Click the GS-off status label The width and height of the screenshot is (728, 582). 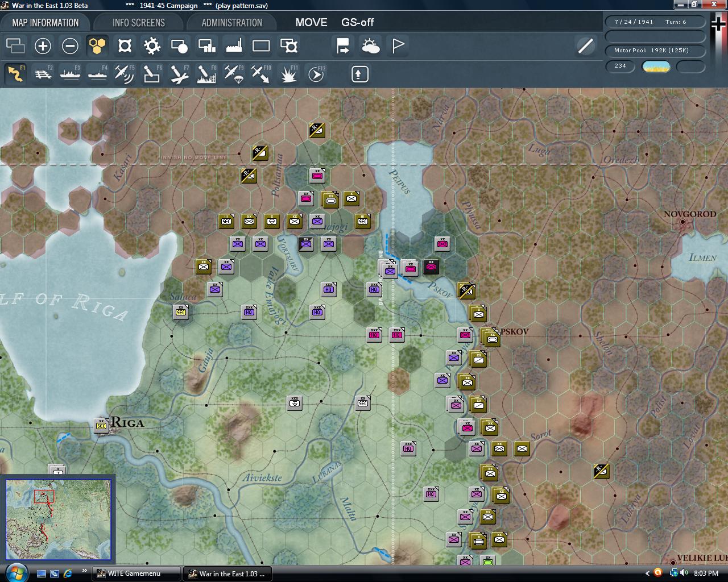(357, 23)
